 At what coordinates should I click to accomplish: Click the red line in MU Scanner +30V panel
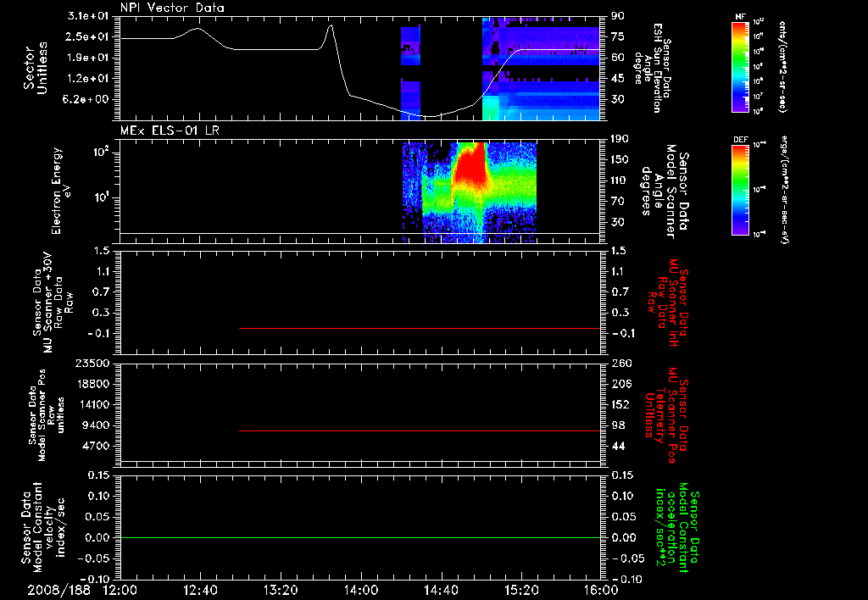click(420, 328)
